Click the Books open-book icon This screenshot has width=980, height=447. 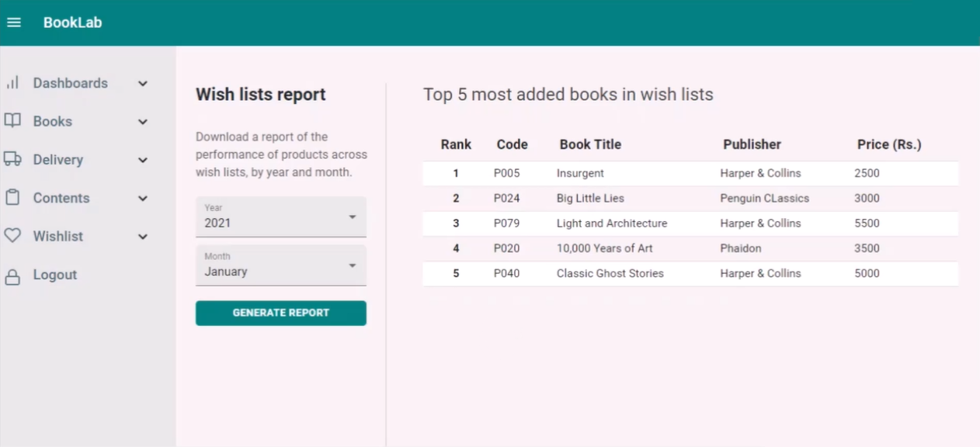click(12, 121)
